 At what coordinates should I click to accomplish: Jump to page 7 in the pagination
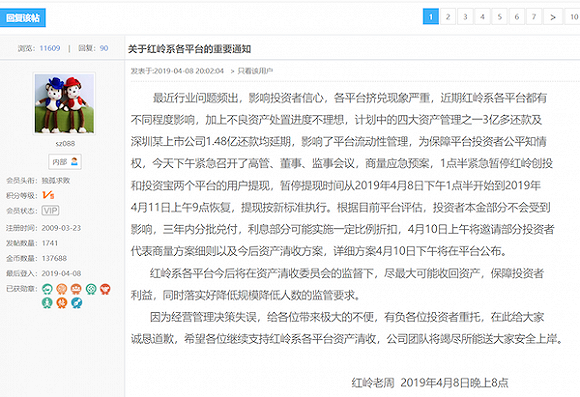click(x=534, y=17)
